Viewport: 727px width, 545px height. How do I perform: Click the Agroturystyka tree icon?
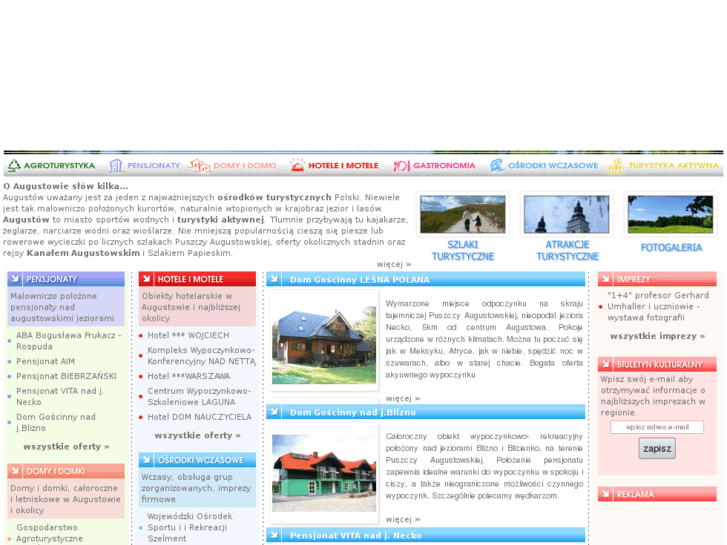click(14, 166)
